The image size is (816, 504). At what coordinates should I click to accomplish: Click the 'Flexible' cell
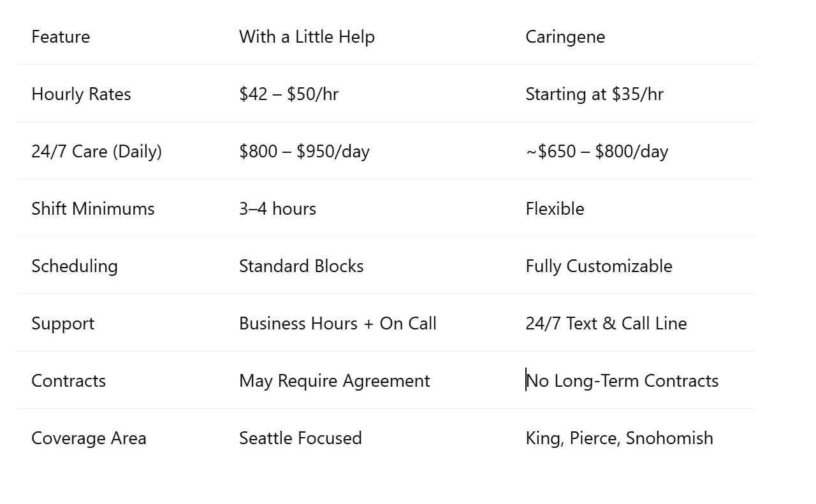[555, 209]
